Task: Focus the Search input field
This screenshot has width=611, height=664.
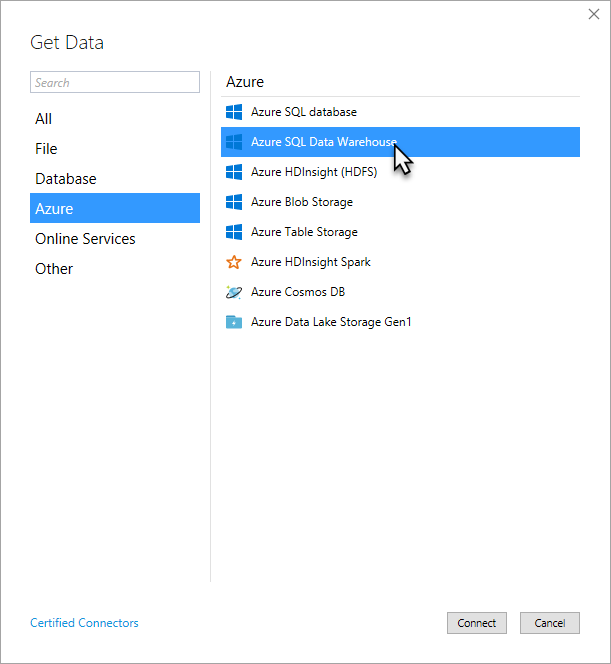Action: point(115,83)
